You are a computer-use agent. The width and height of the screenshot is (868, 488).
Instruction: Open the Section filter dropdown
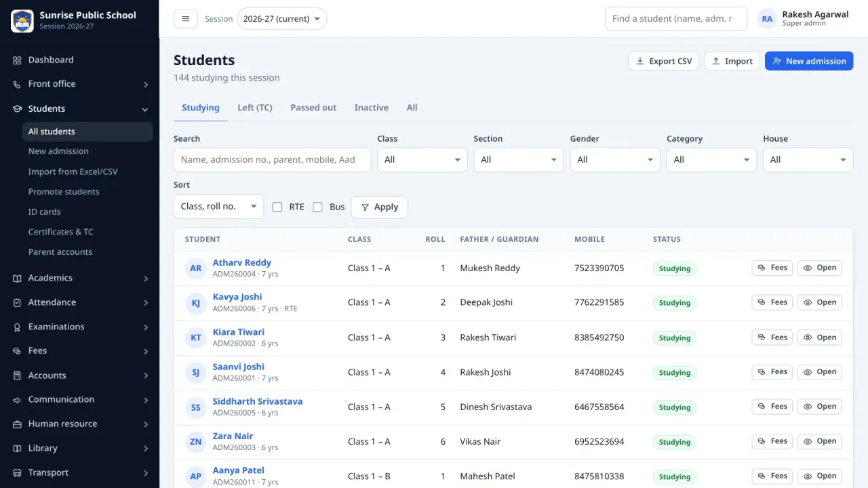point(518,160)
